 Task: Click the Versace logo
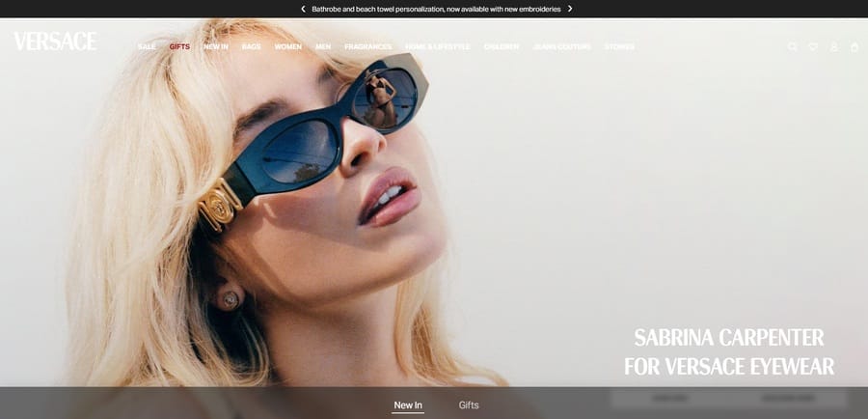click(x=55, y=42)
